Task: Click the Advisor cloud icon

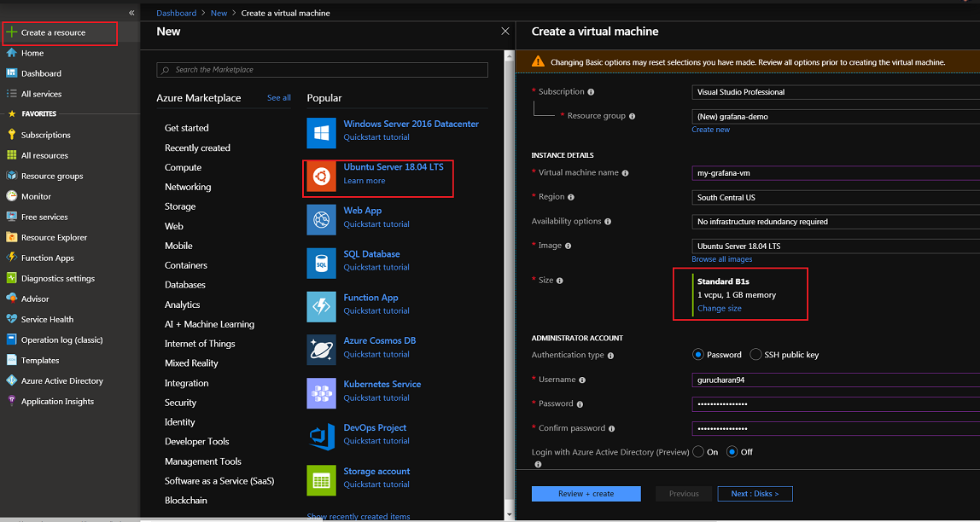Action: click(11, 299)
